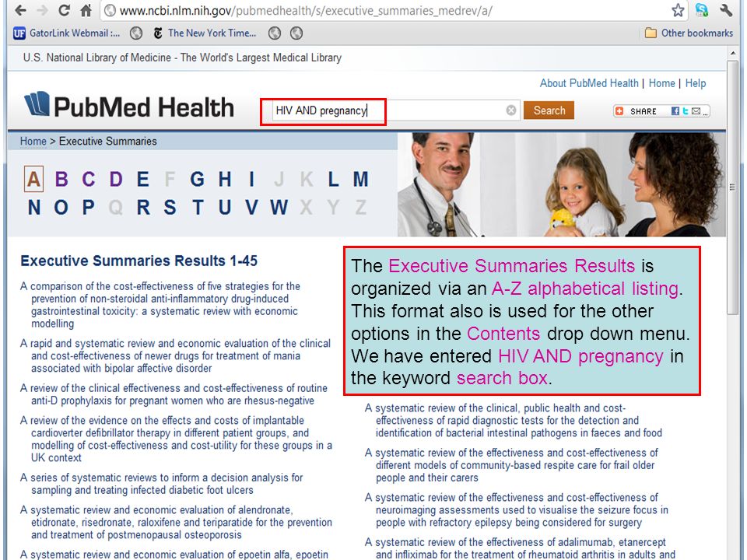Click the Skype extension icon in the toolbar
This screenshot has width=747, height=560.
point(702,10)
